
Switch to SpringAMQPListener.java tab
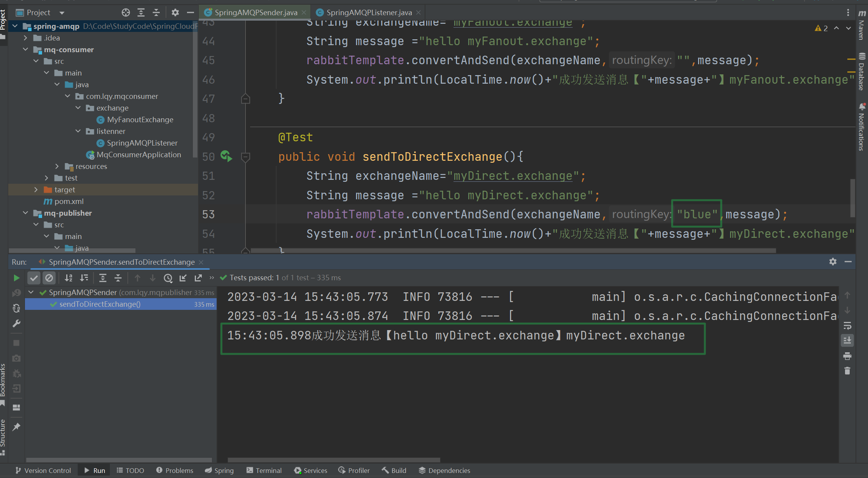click(x=369, y=12)
